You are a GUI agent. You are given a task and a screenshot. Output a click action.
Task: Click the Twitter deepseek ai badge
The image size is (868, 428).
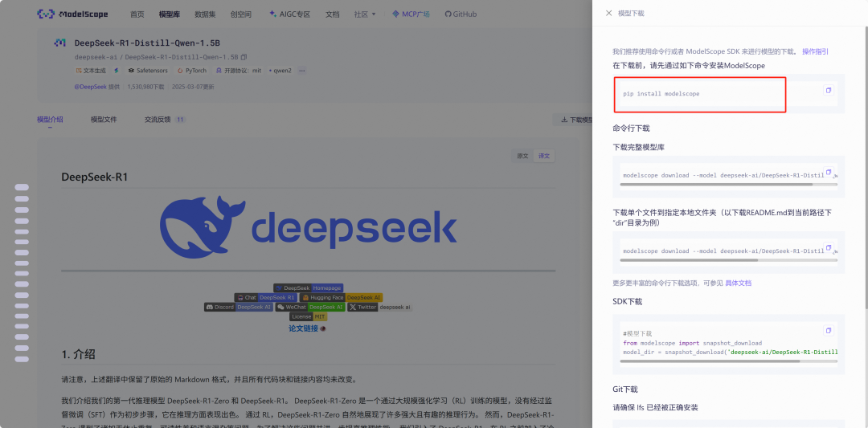379,307
